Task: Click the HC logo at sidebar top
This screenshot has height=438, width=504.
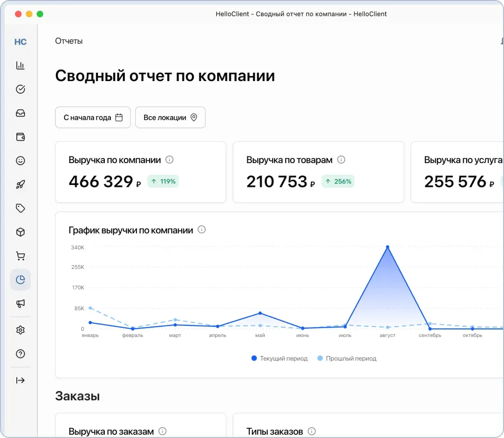Action: click(20, 41)
